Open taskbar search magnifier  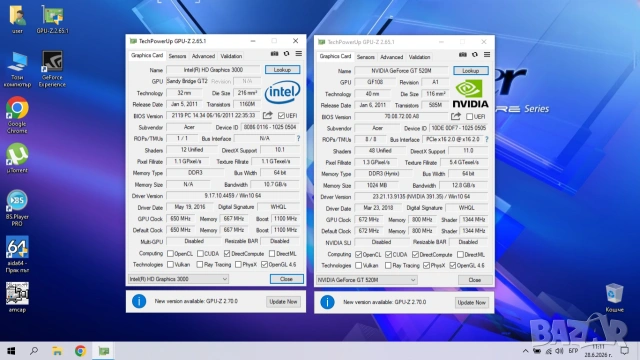[x=34, y=351]
